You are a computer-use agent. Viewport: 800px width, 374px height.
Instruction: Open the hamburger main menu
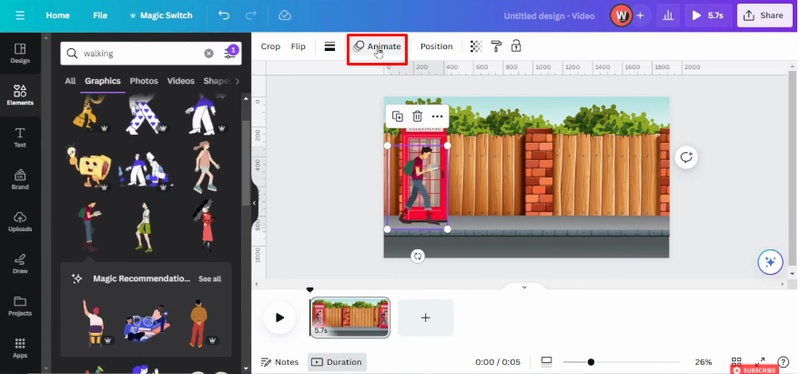(20, 15)
